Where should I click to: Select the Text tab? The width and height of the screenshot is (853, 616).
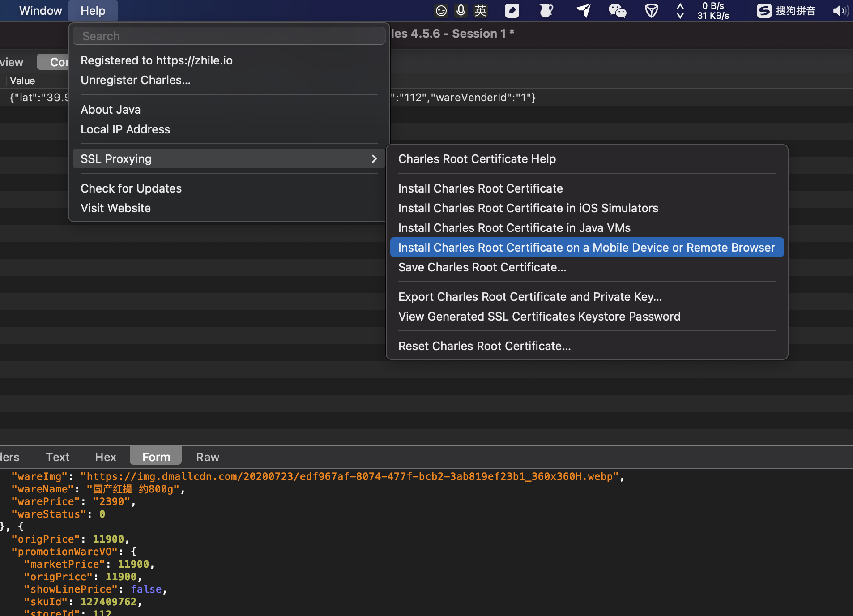pos(58,457)
